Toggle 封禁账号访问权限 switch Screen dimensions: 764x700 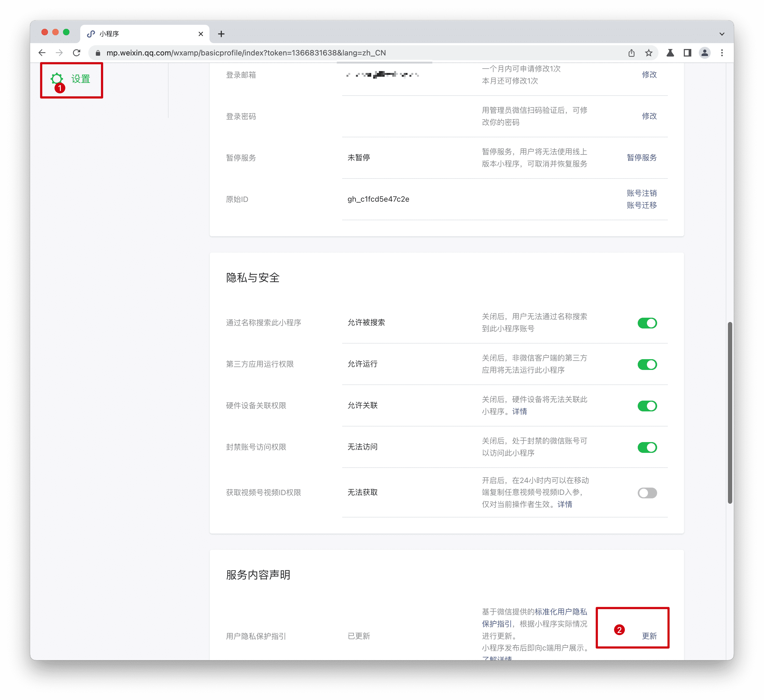click(647, 447)
